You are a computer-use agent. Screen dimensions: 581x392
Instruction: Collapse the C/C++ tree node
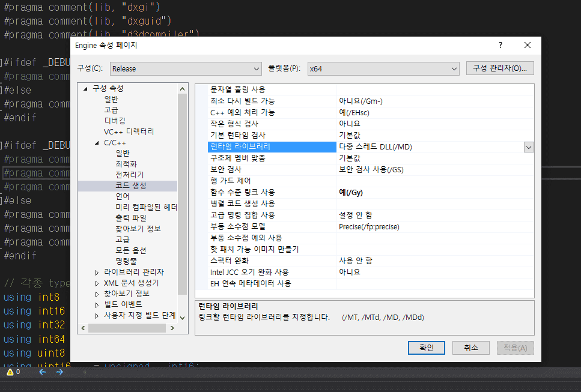[x=97, y=143]
